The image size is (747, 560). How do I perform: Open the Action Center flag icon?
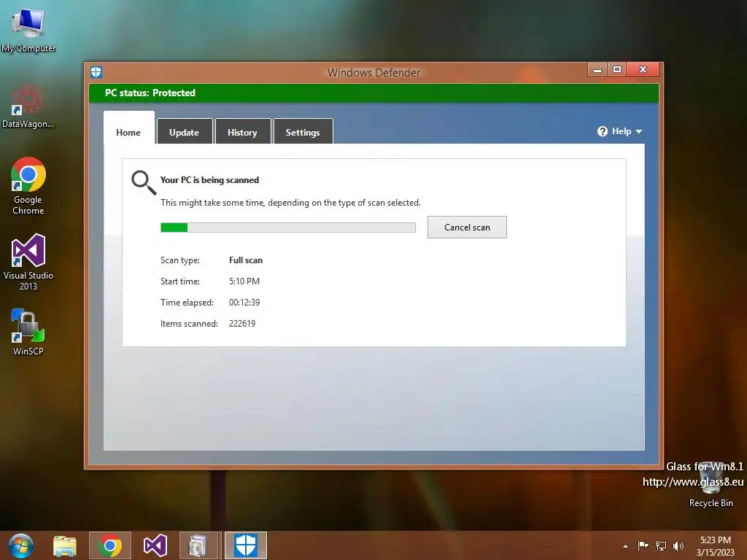pyautogui.click(x=643, y=545)
